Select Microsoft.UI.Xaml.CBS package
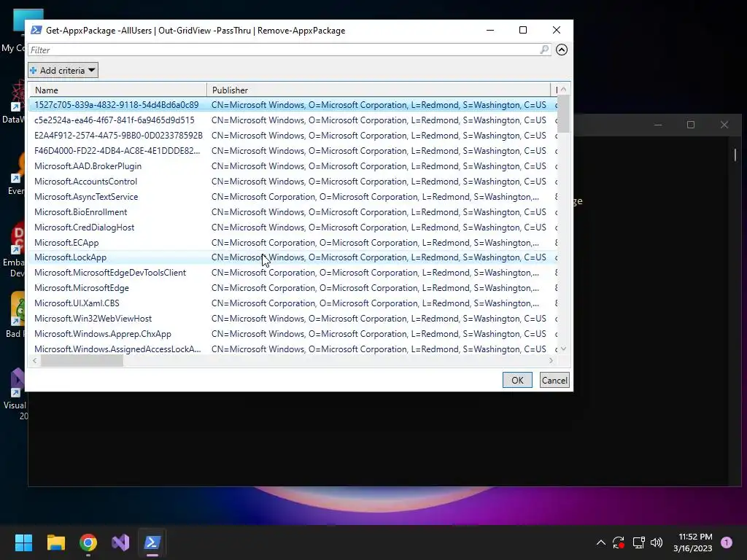 (293, 303)
